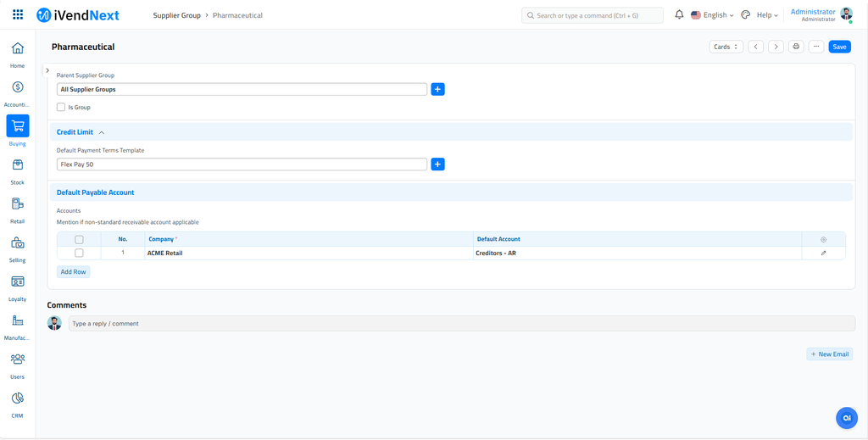Viewport: 868px width, 440px height.
Task: Open the notifications bell icon
Action: tap(679, 15)
